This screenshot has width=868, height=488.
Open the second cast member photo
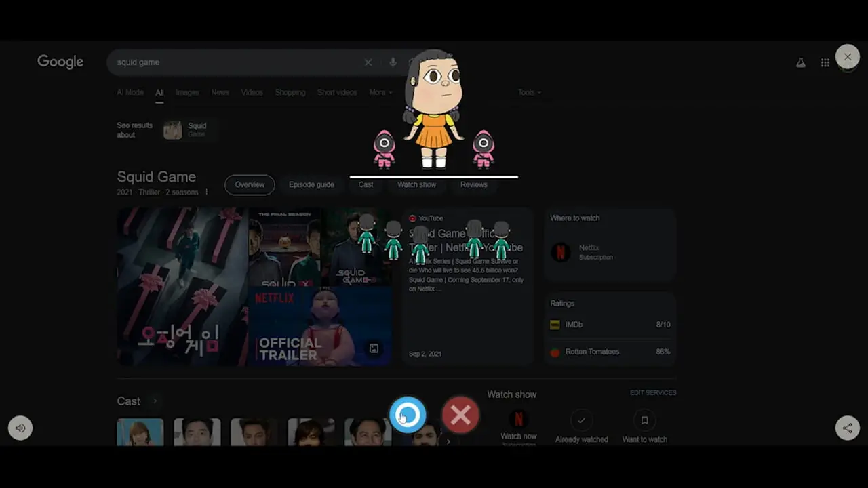197,432
